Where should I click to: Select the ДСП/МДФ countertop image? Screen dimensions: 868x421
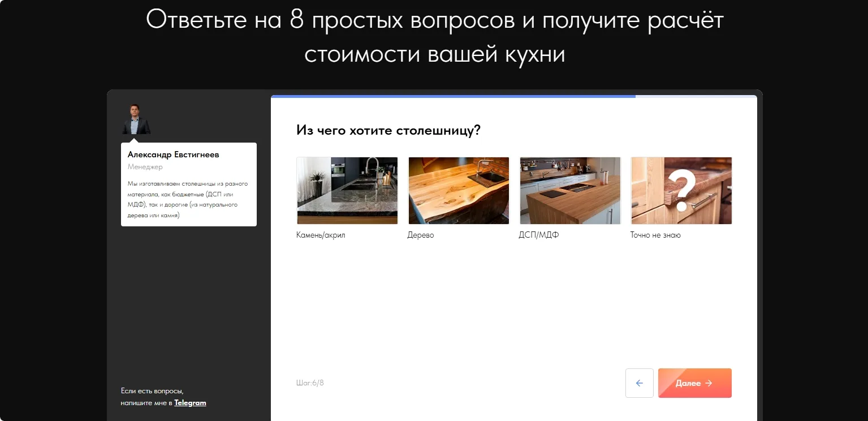click(x=570, y=191)
